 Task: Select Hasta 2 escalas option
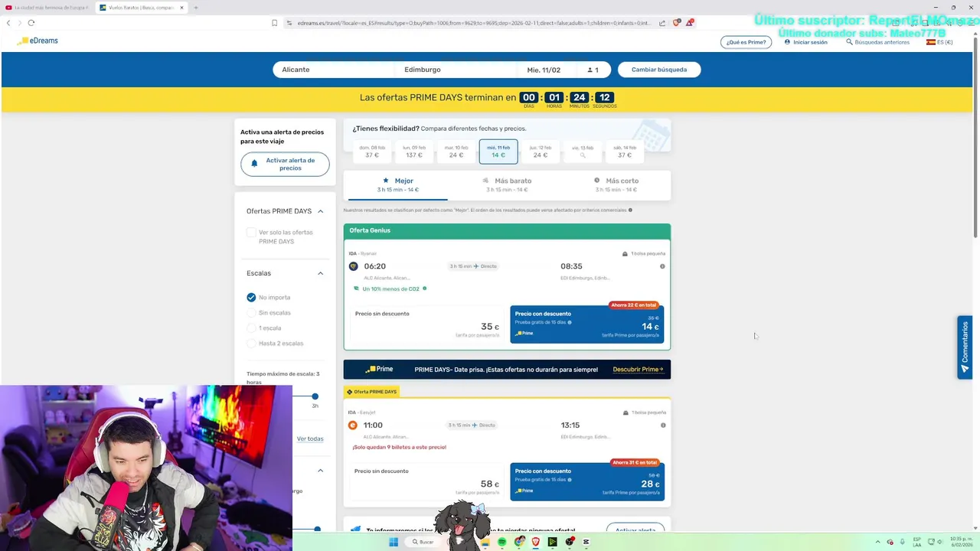(x=251, y=343)
